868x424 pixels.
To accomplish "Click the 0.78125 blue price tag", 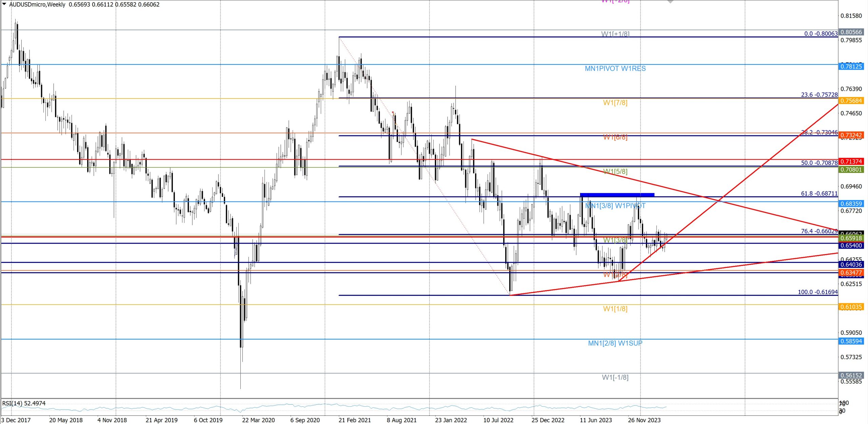I will pyautogui.click(x=851, y=66).
